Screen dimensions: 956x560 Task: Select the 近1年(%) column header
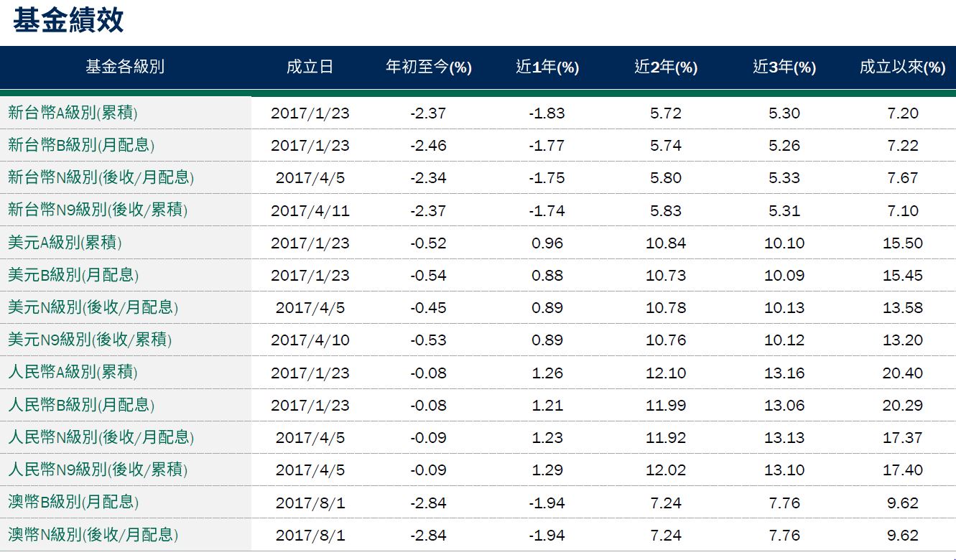tap(547, 67)
